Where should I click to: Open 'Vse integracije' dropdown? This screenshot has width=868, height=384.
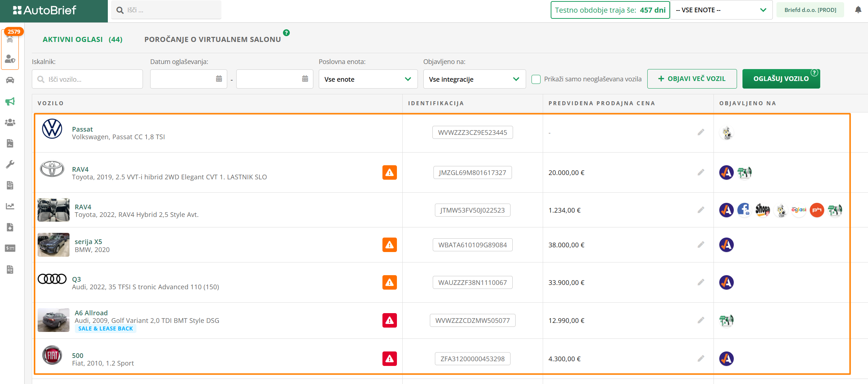pyautogui.click(x=474, y=79)
